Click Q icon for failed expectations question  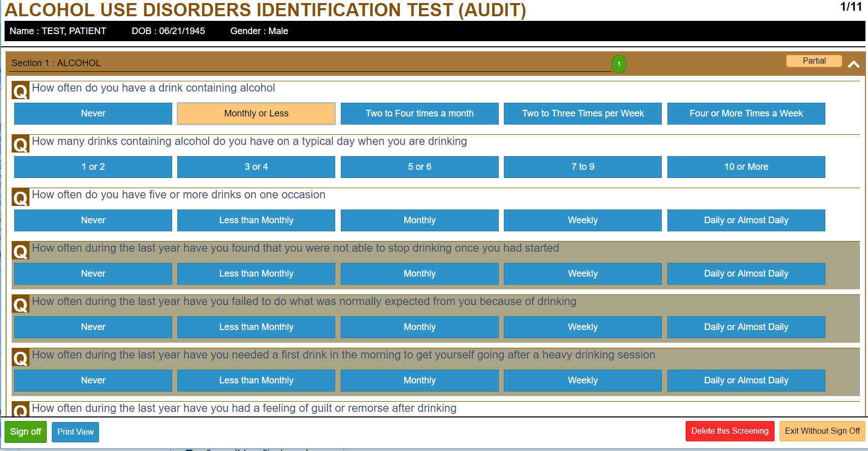click(20, 305)
